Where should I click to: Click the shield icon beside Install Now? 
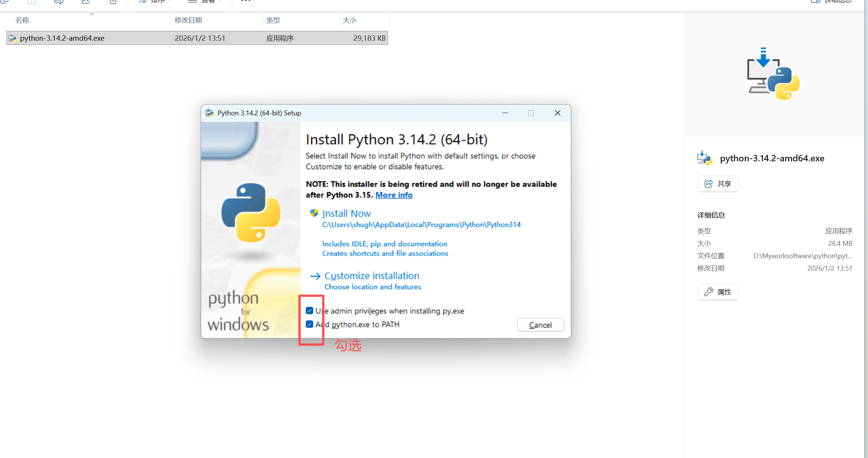click(x=314, y=213)
